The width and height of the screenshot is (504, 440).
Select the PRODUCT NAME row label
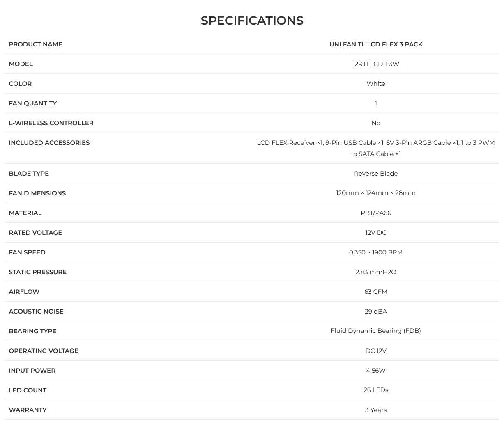pyautogui.click(x=35, y=44)
